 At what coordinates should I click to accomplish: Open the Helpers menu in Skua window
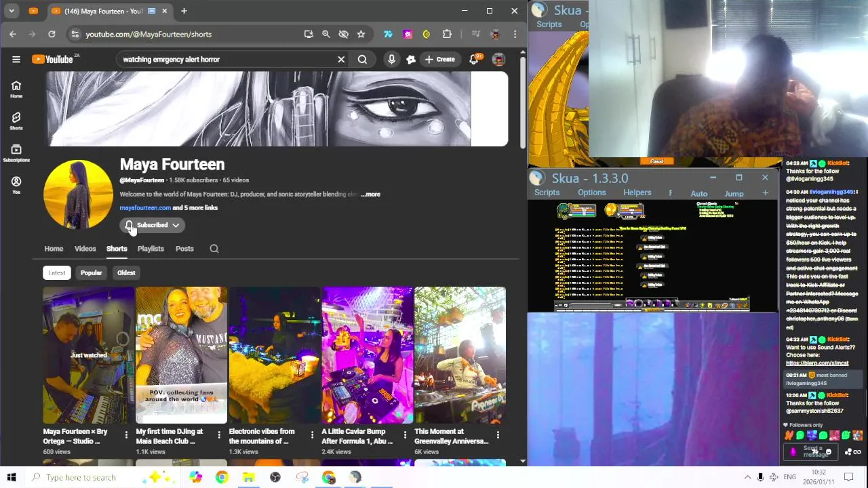pos(637,192)
